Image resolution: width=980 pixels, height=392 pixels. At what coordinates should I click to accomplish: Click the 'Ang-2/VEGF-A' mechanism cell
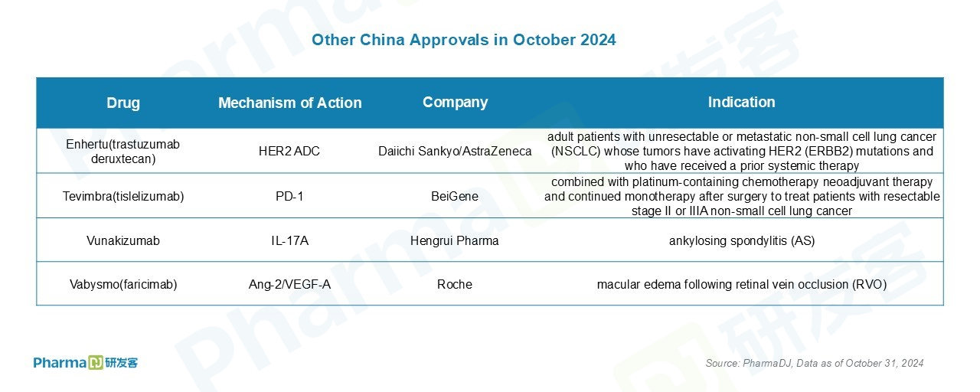point(289,284)
